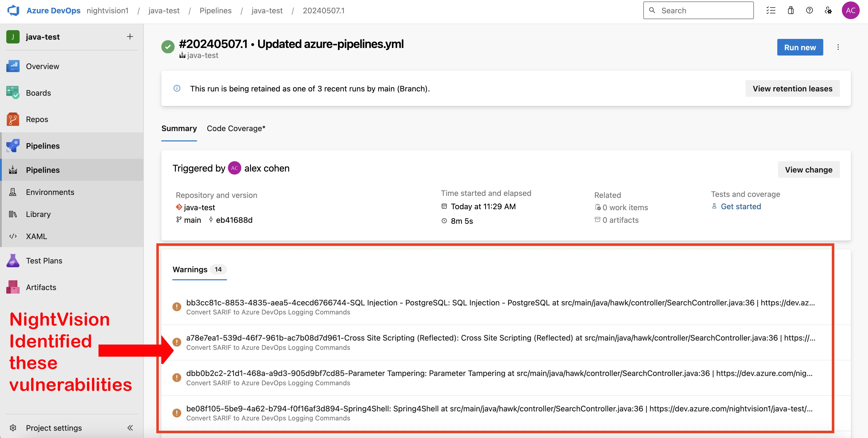Click the Test Plans flask icon
The image size is (868, 438).
coord(13,261)
